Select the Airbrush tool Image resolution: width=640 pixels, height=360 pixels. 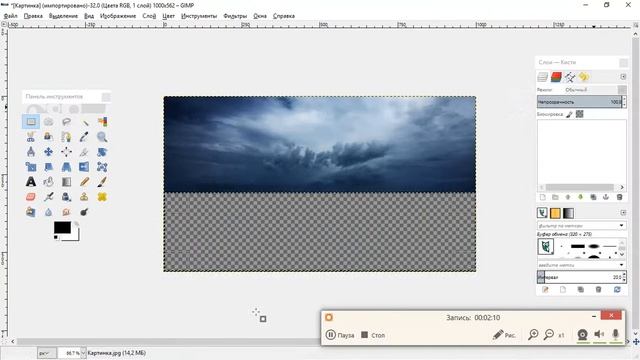tap(49, 197)
